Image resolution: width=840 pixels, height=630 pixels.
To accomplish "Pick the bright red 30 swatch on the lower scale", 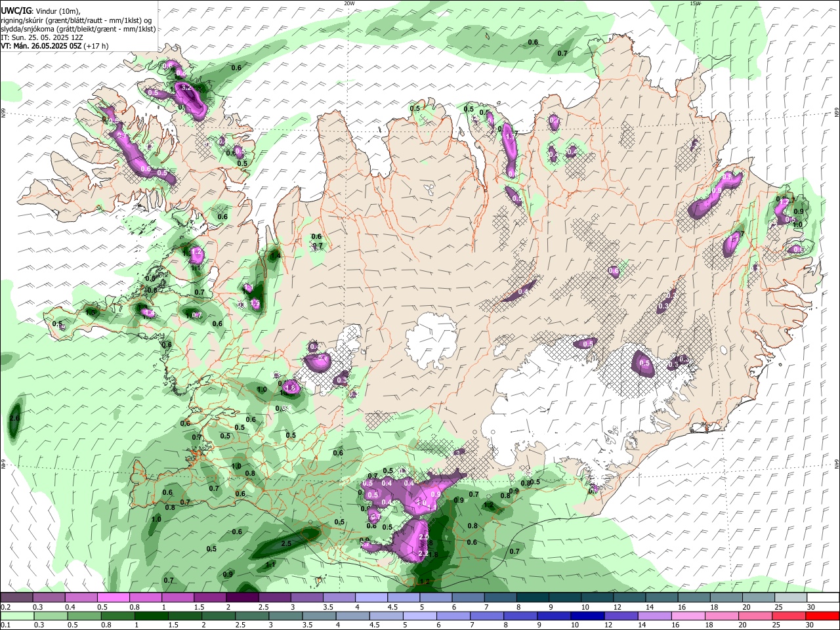I will (823, 616).
